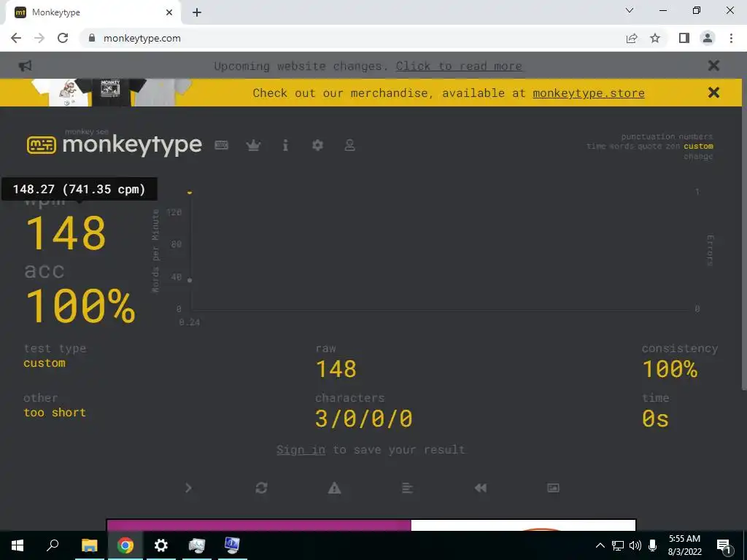
Task: Click the announcement megaphone icon
Action: tap(25, 66)
